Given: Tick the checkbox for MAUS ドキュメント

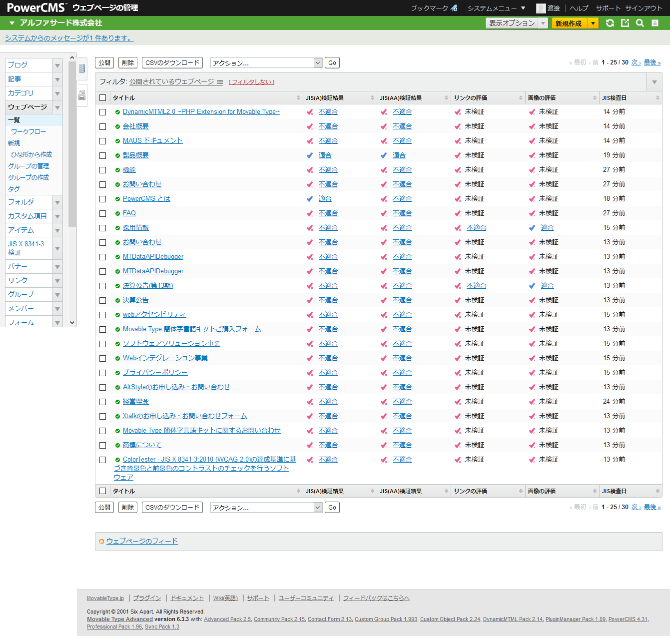Looking at the screenshot, I should 103,141.
